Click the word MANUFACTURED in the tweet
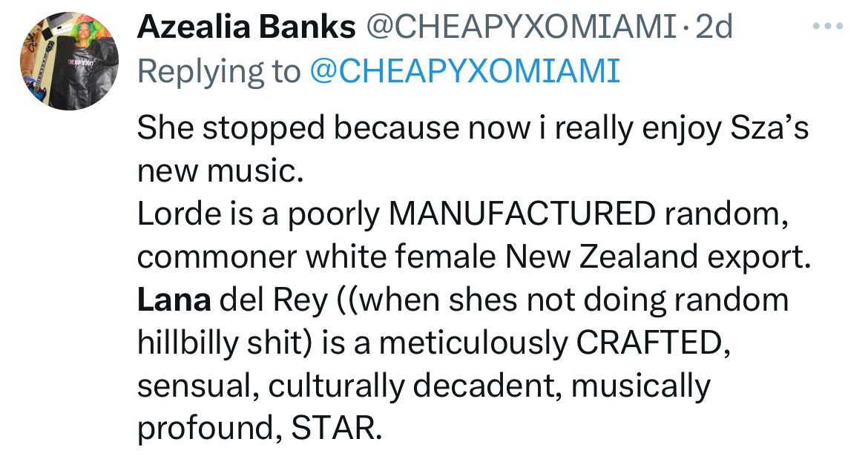The width and height of the screenshot is (868, 459). tap(522, 214)
